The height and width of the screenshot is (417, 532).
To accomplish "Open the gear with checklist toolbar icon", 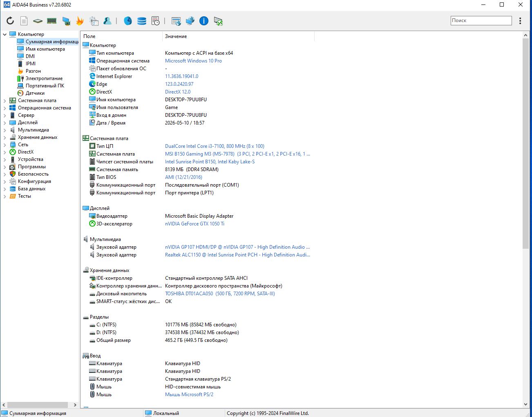I will (x=94, y=21).
